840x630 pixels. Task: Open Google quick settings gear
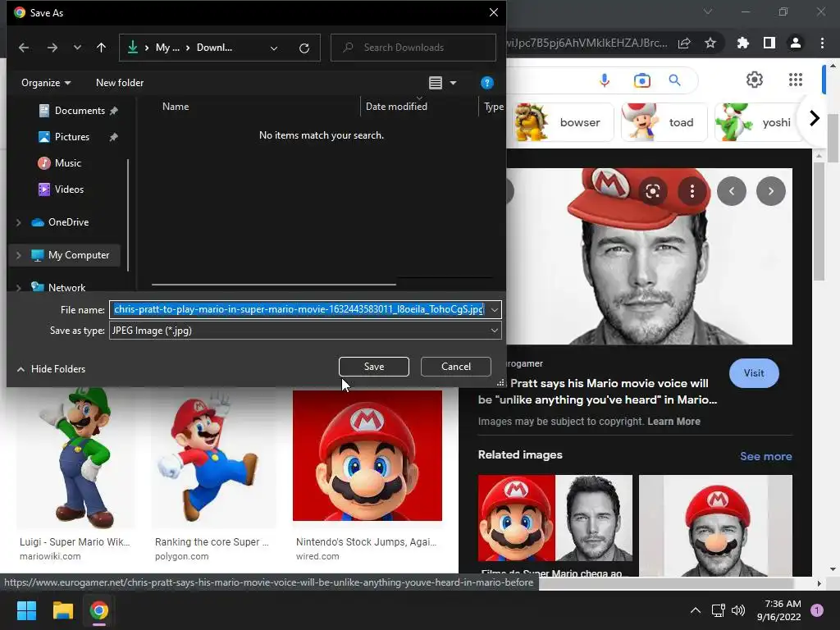[755, 80]
